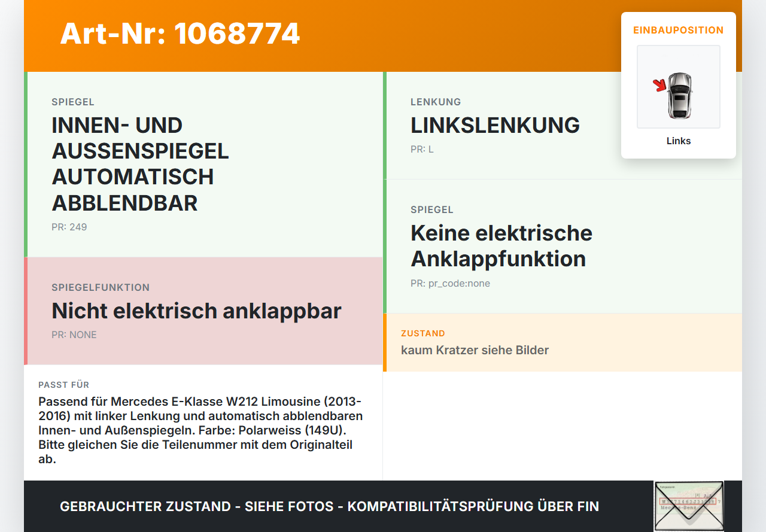Select 'kaum Kratzer siehe Bilder' condition text

point(475,350)
